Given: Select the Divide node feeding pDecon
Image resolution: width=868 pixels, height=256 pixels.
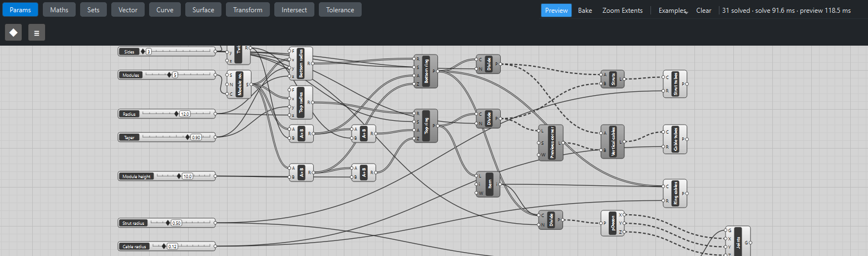Looking at the screenshot, I should click(x=551, y=220).
